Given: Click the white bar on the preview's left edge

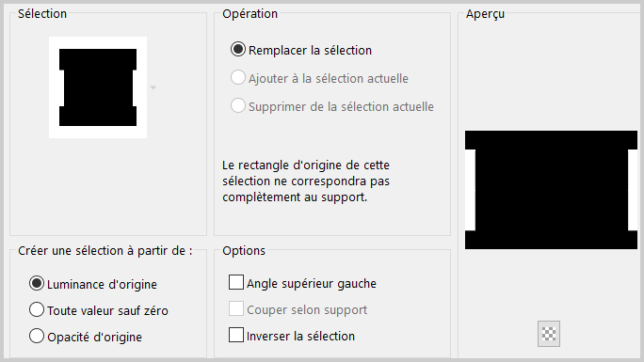Looking at the screenshot, I should point(470,190).
